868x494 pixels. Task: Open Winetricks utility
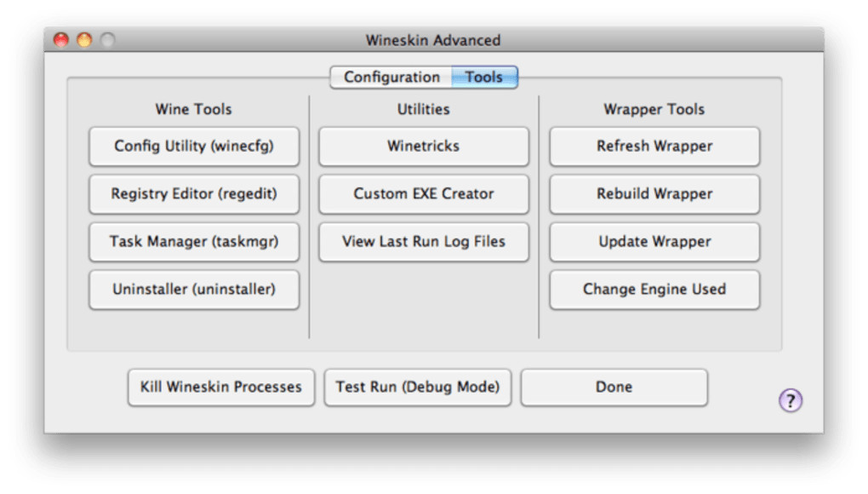pyautogui.click(x=424, y=146)
